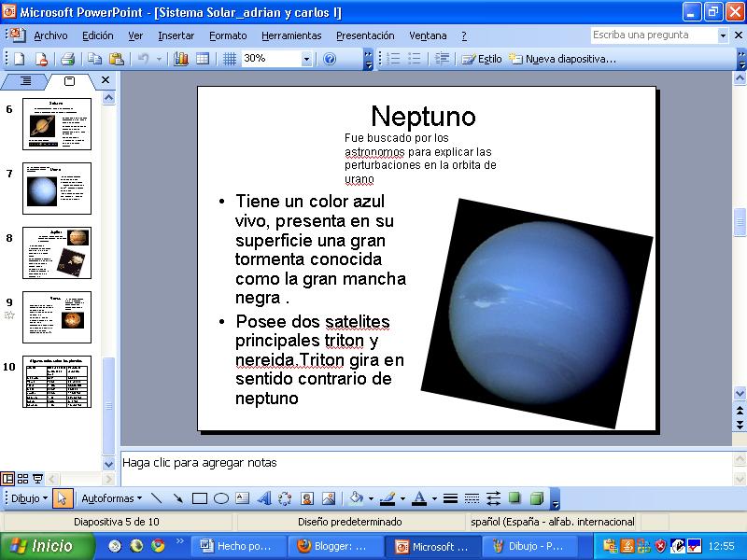
Task: Switch to the outline view tab
Action: (x=26, y=81)
